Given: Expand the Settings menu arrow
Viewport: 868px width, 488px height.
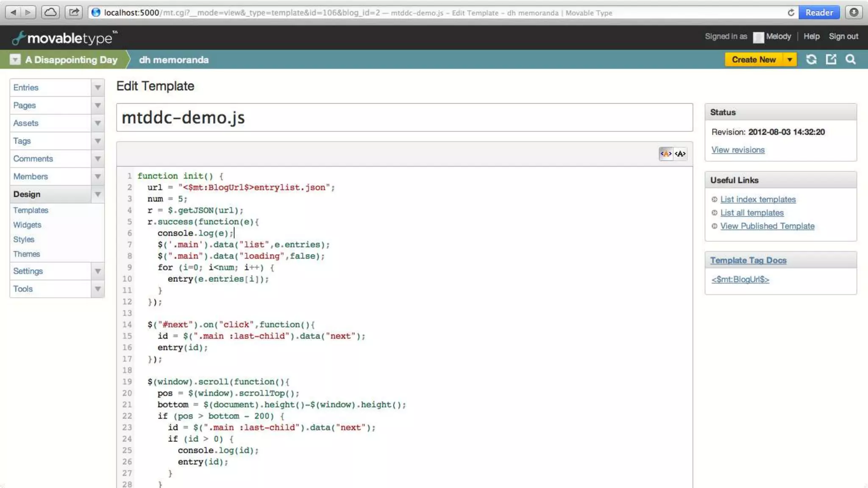Looking at the screenshot, I should 97,271.
